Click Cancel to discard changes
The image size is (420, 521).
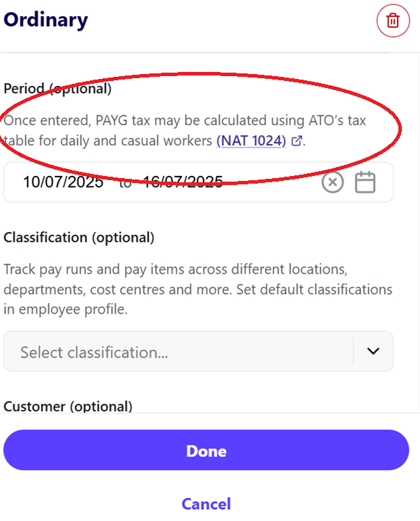pos(207,504)
